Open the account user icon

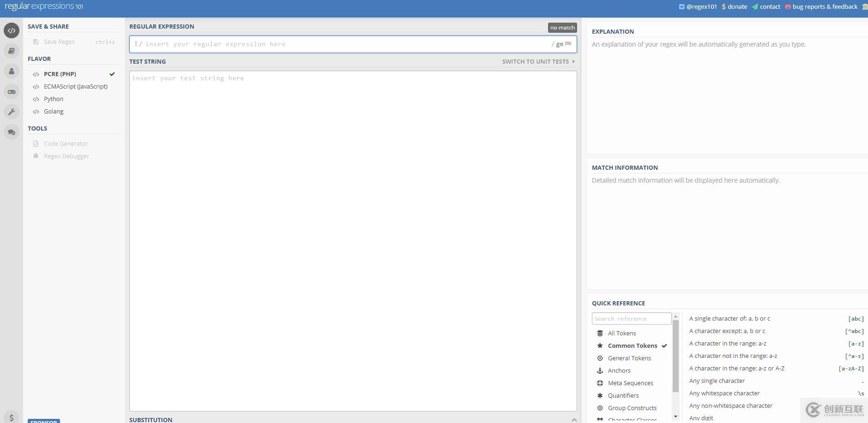tap(12, 71)
